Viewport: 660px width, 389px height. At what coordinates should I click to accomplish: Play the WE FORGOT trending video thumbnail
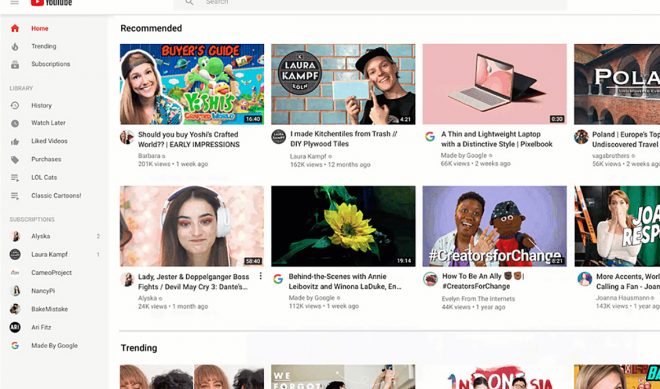[343, 377]
